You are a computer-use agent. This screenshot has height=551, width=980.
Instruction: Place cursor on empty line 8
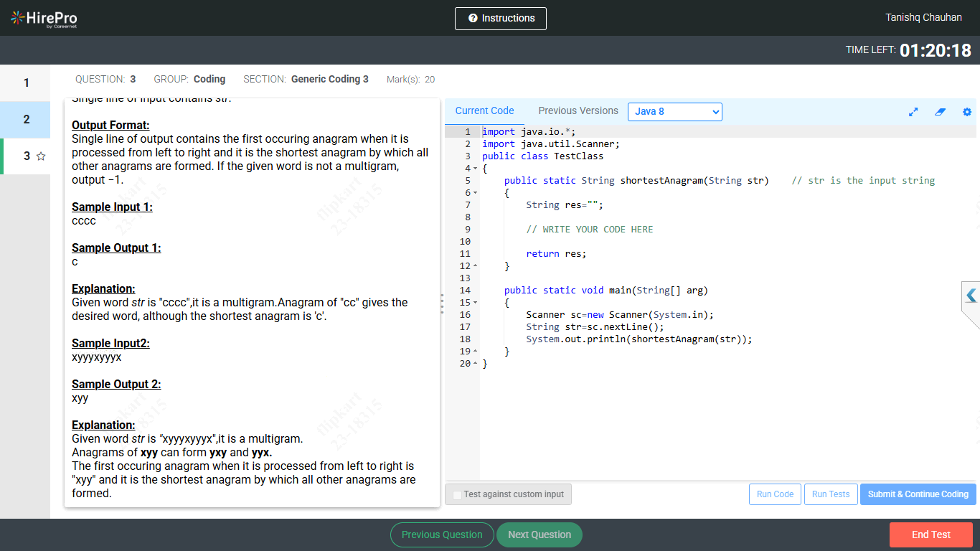pyautogui.click(x=727, y=217)
